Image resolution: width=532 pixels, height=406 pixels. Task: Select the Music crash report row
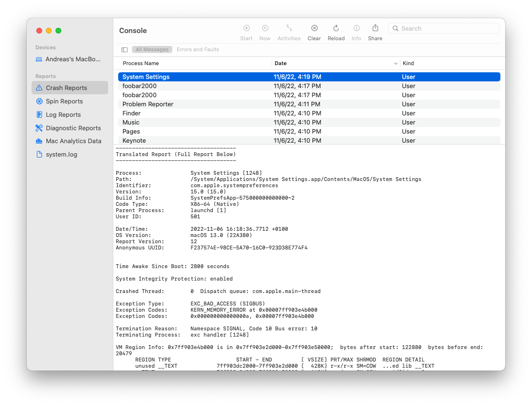[309, 123]
